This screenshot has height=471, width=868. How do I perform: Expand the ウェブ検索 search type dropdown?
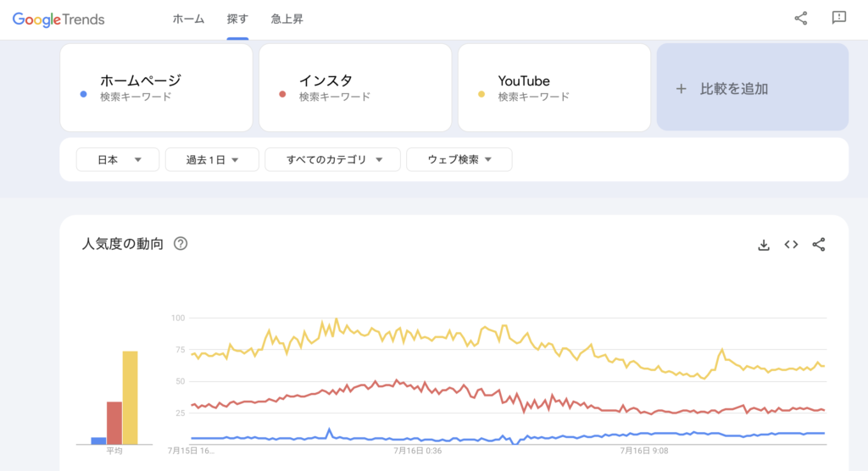click(x=459, y=159)
